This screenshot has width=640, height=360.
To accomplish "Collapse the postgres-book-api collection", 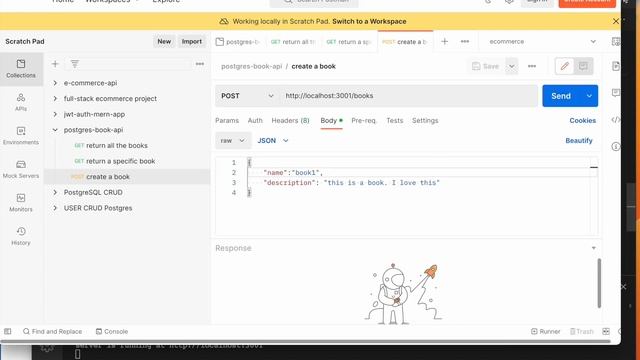I will click(55, 130).
